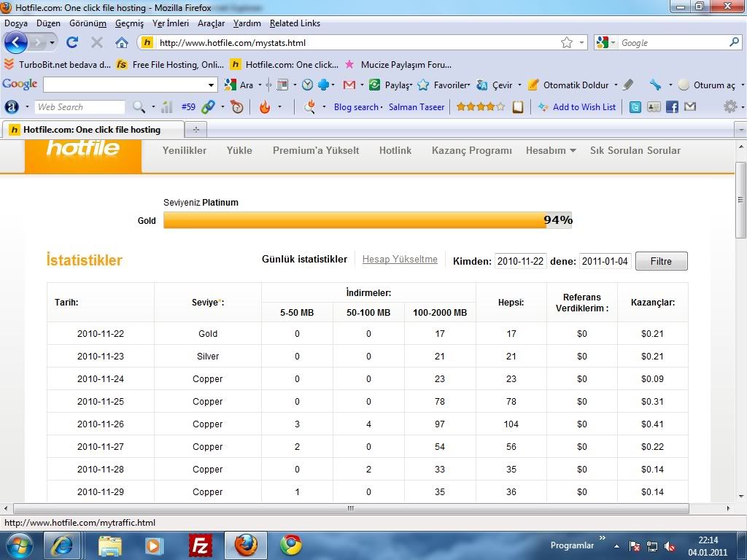Open the Mucize Paylaşım Forum bookmark
Viewport: 747px width, 560px height.
click(398, 64)
